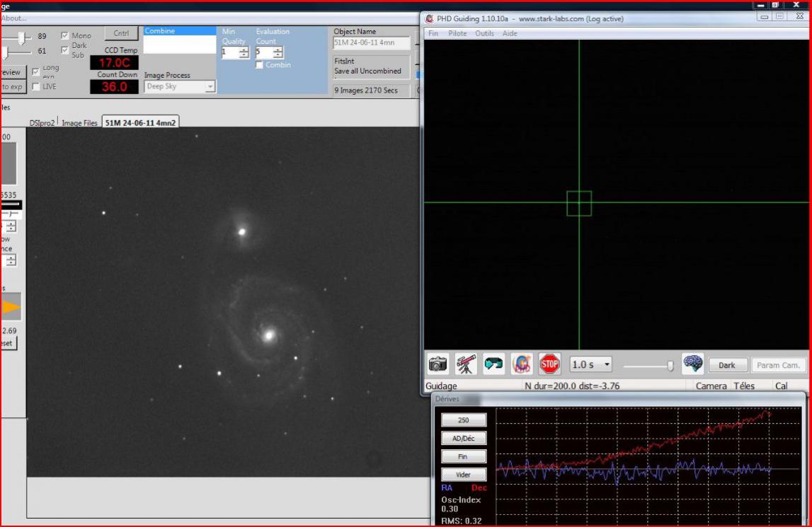Viewport: 812px width, 527px height.
Task: Switch to the Image Files tab
Action: 79,122
